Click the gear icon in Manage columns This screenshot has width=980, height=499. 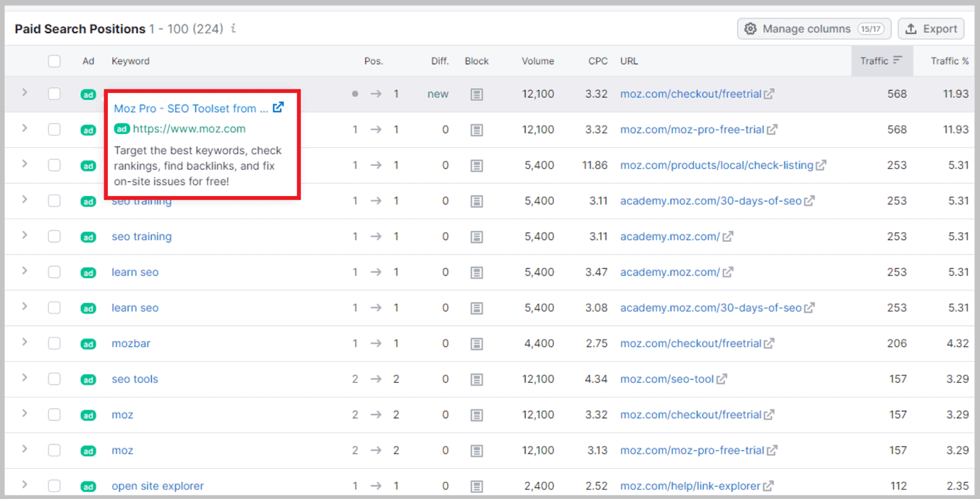click(x=750, y=29)
